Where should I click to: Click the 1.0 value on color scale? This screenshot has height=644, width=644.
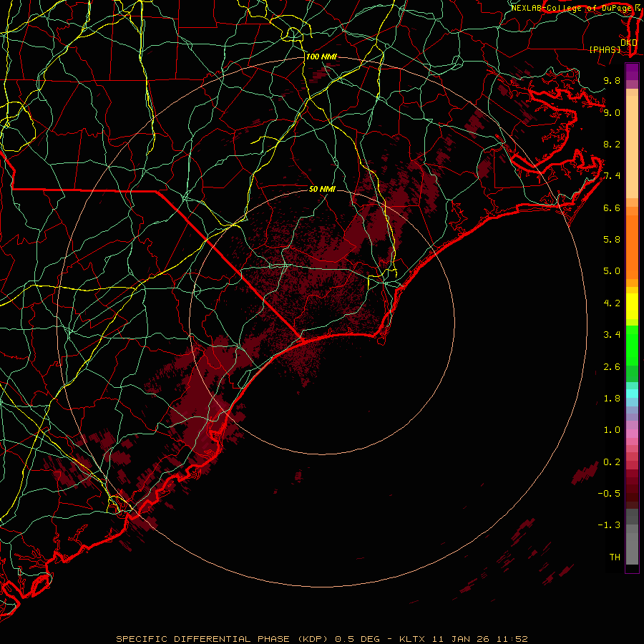612,430
